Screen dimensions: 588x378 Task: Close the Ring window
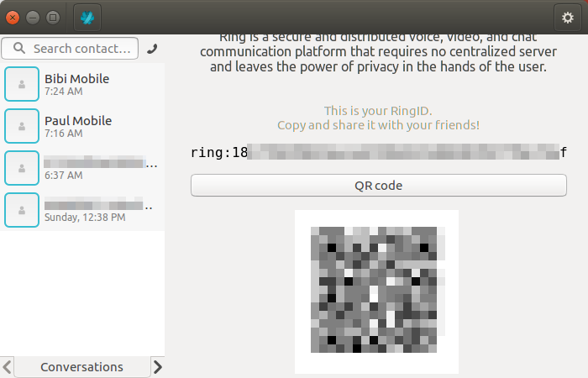[13, 18]
